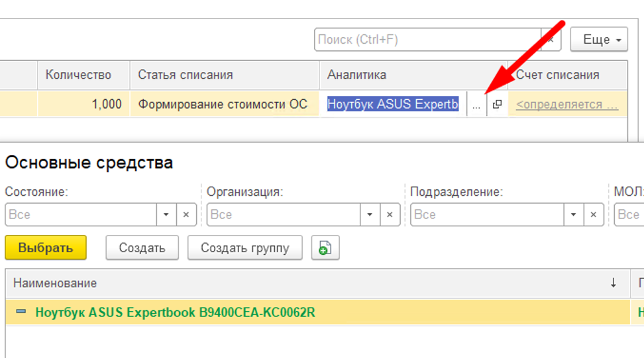Click the Создать группу button
This screenshot has height=358, width=644.
244,247
